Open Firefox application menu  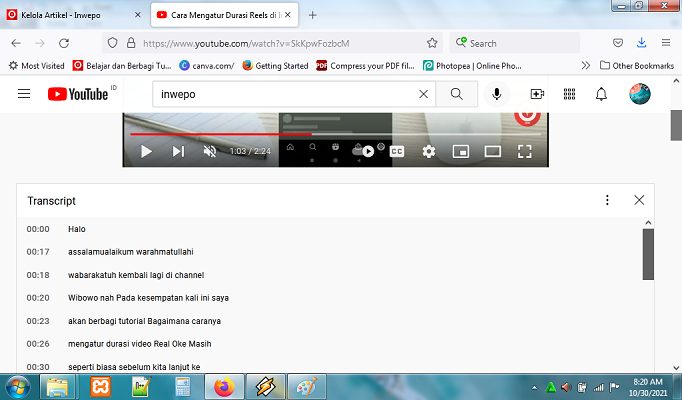pyautogui.click(x=666, y=43)
